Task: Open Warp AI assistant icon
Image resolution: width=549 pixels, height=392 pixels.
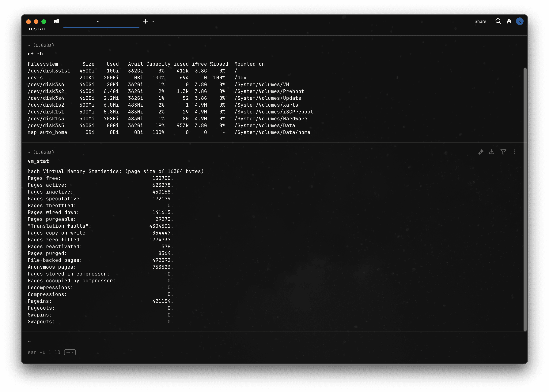Action: pyautogui.click(x=509, y=21)
